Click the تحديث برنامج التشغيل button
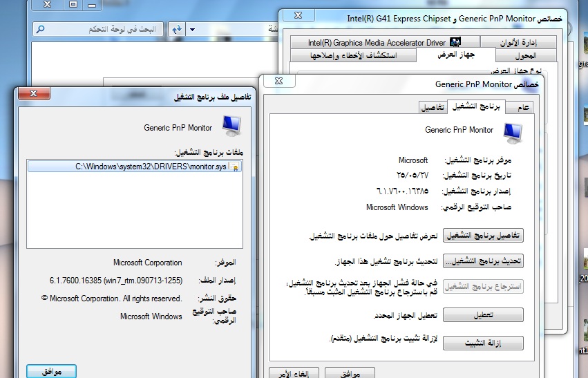 tap(484, 261)
